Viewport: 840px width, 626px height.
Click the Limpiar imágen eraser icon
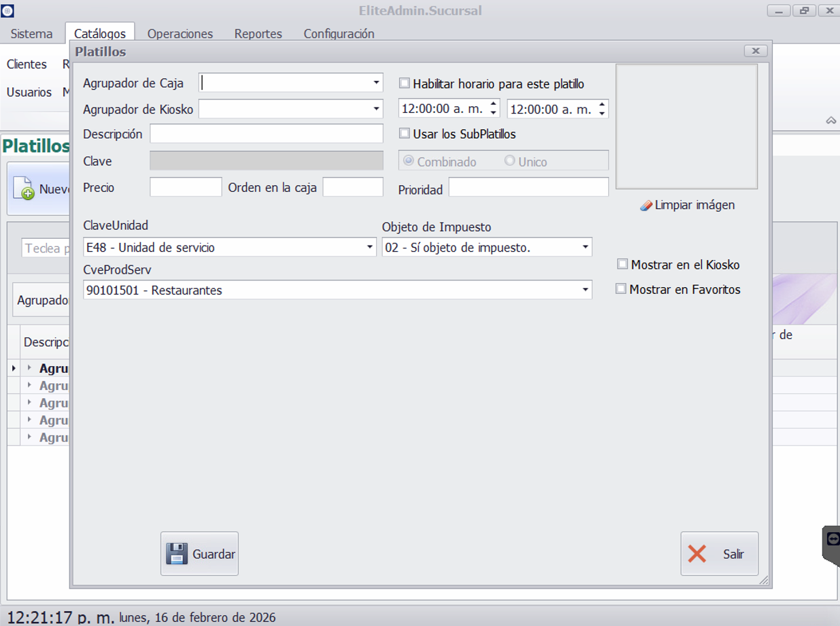click(x=646, y=205)
